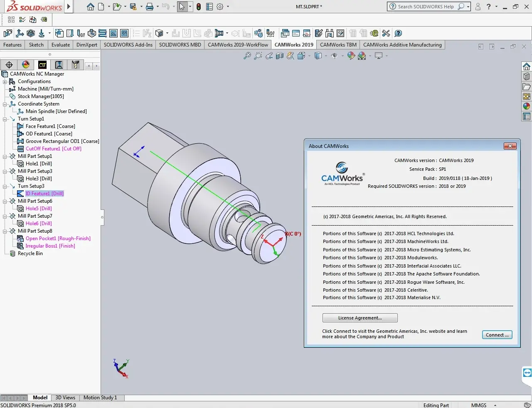Switch to the CAMWorks TBM tab
This screenshot has width=532, height=408.
338,45
